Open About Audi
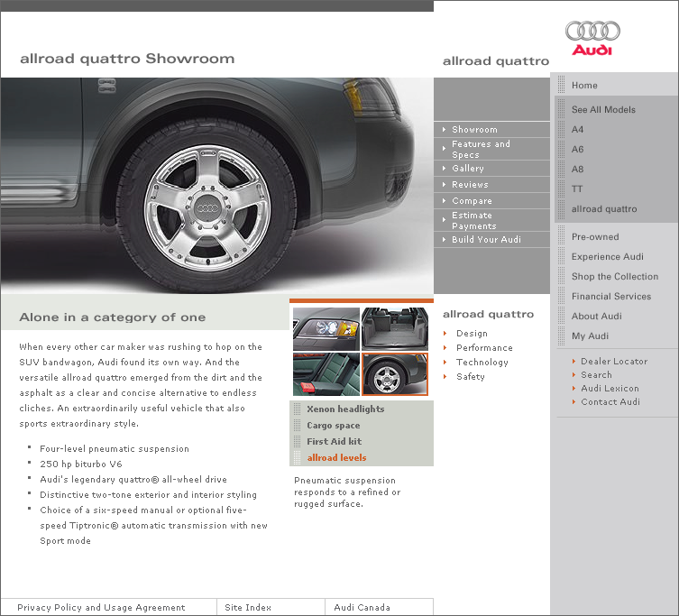679x616 pixels. (x=596, y=317)
